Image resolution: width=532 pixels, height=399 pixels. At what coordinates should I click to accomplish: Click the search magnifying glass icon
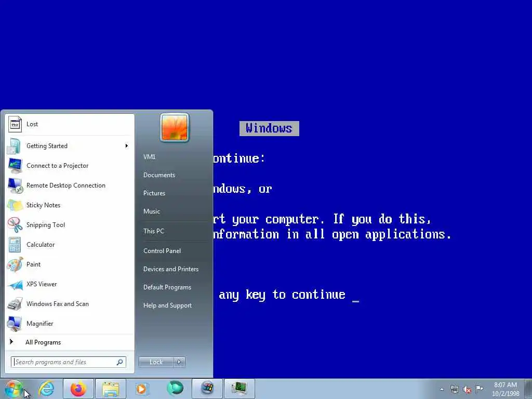coord(120,362)
